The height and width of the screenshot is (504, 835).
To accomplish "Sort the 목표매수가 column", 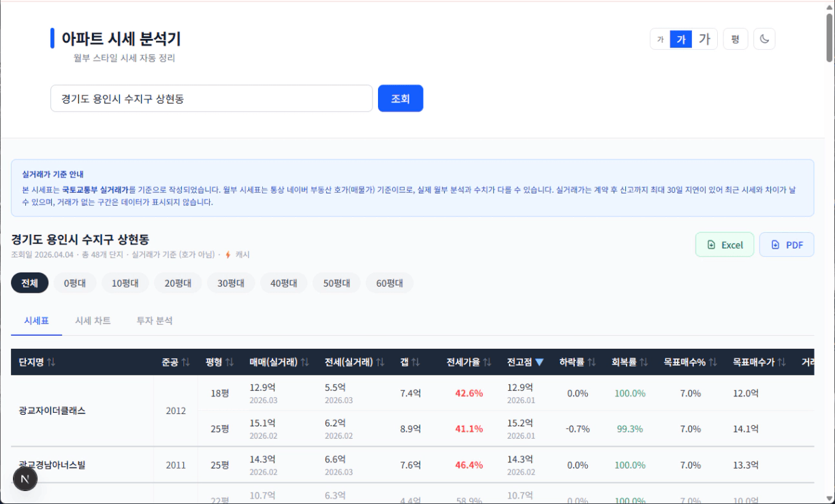I will click(781, 362).
